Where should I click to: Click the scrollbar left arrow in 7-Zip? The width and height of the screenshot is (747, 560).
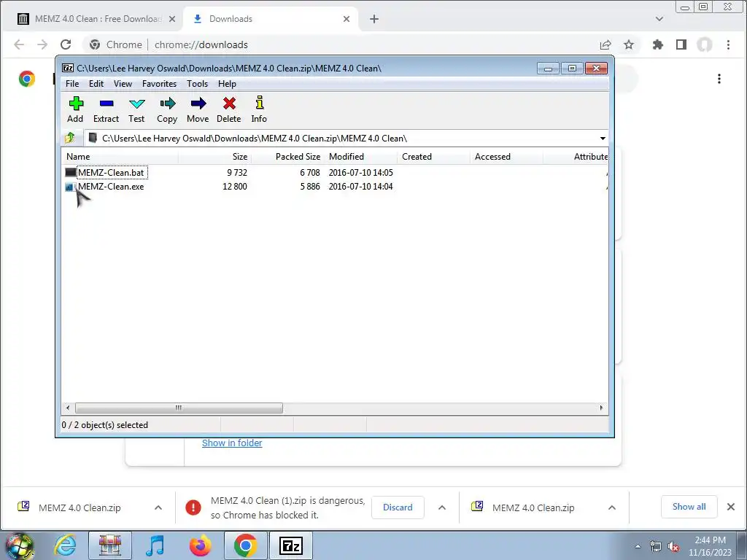(68, 408)
